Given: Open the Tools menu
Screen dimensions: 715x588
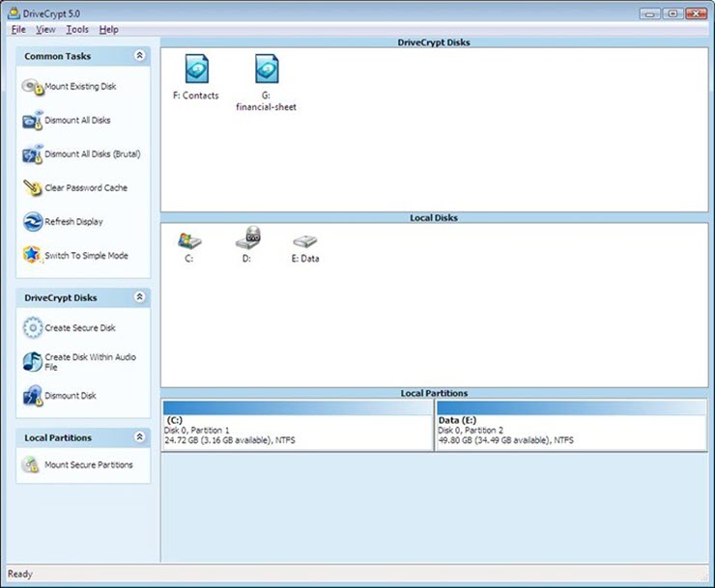Looking at the screenshot, I should pyautogui.click(x=77, y=30).
